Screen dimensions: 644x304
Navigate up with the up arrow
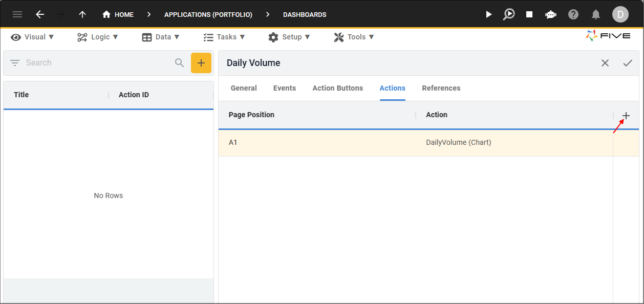82,14
